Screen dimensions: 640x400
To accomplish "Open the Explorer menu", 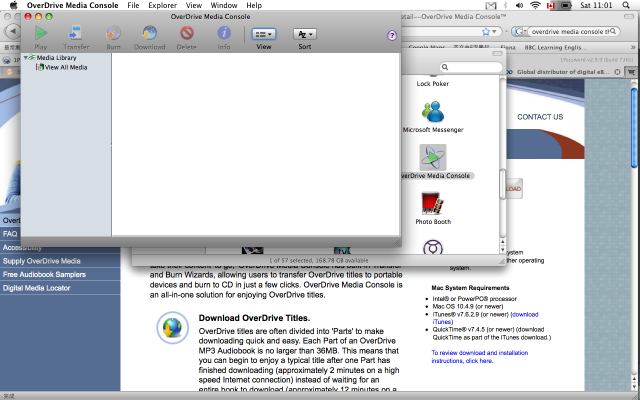I will [162, 5].
